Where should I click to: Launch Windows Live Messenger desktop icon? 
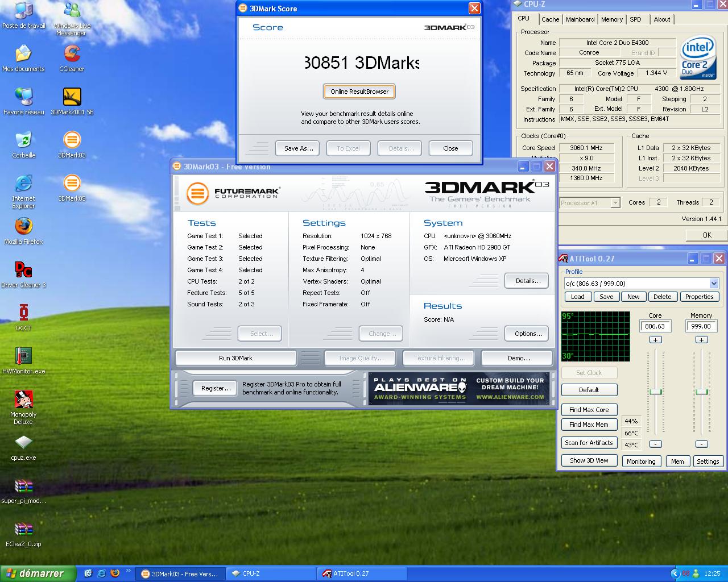(x=72, y=19)
